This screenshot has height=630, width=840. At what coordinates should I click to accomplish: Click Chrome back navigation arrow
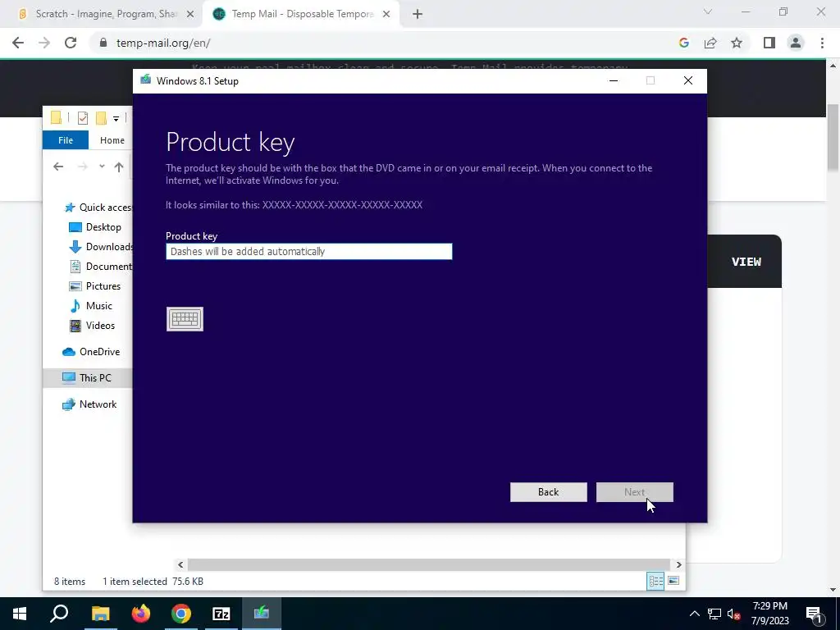coord(18,43)
